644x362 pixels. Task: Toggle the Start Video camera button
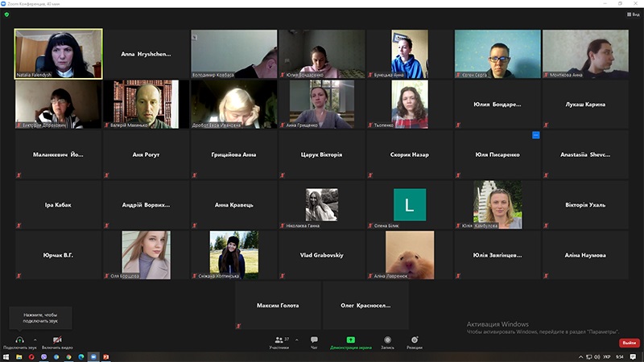tap(57, 339)
